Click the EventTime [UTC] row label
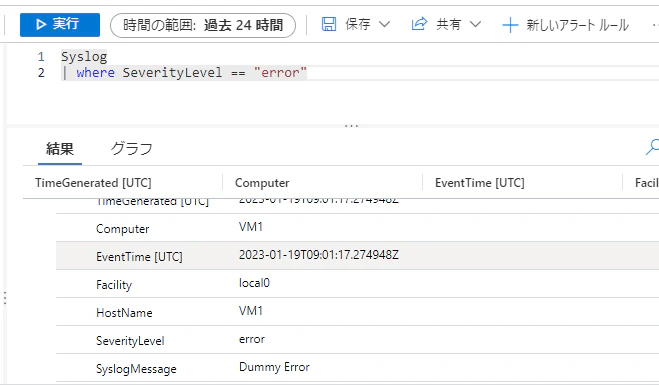Screen dimensions: 659x385 point(139,257)
